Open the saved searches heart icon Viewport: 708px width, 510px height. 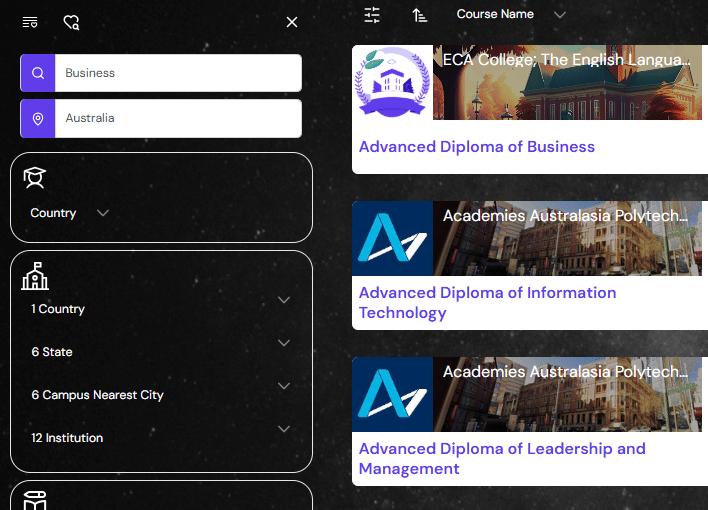click(x=71, y=22)
